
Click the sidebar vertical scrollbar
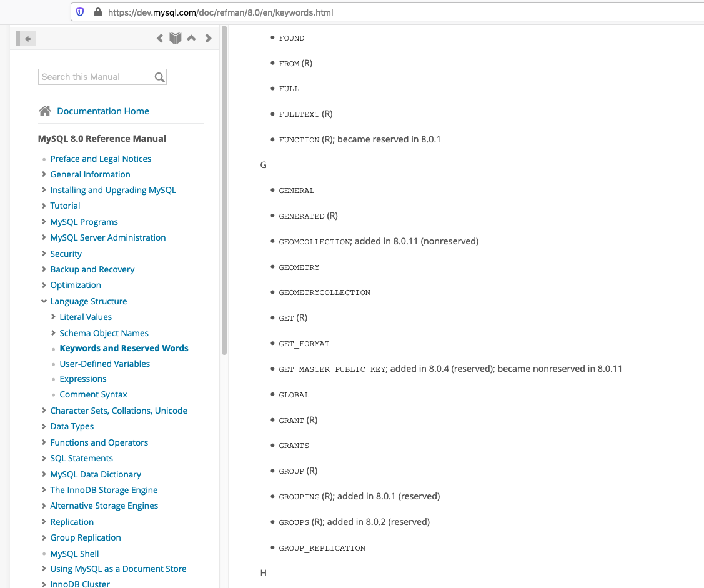click(x=224, y=191)
